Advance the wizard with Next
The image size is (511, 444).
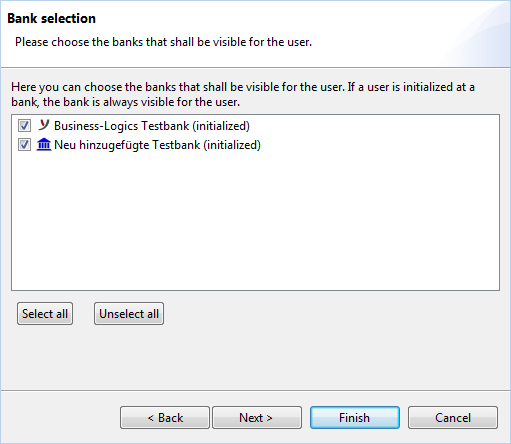click(257, 417)
